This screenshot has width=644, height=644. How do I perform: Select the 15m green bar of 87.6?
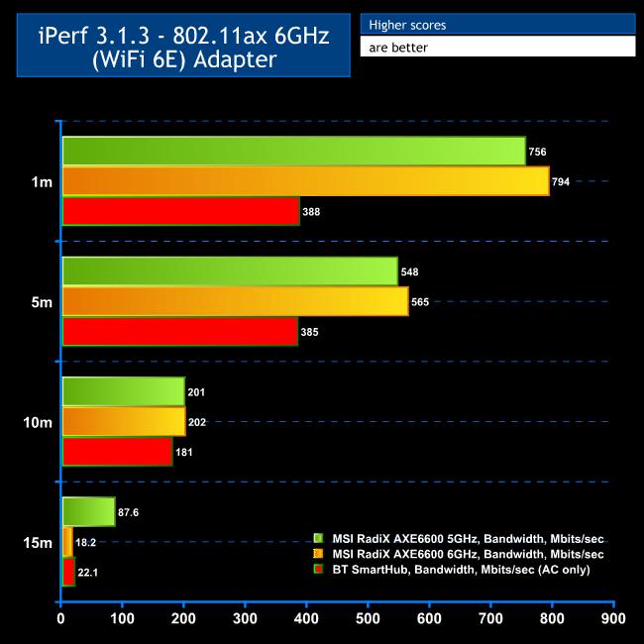89,512
